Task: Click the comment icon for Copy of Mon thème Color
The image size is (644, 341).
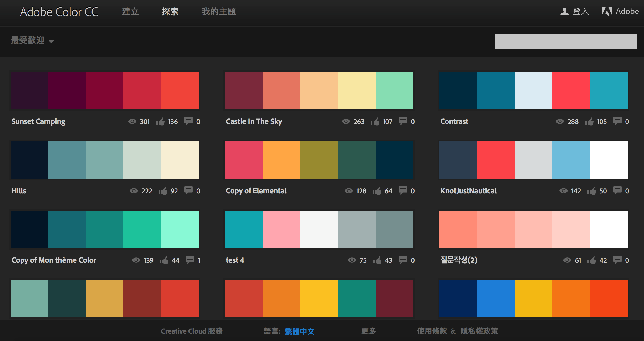Action: (x=190, y=260)
